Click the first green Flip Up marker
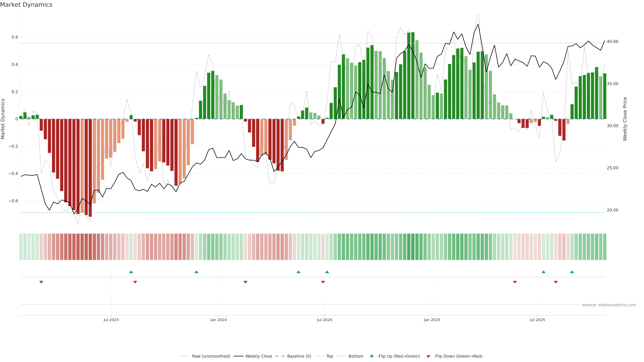The width and height of the screenshot is (644, 362). (x=131, y=272)
